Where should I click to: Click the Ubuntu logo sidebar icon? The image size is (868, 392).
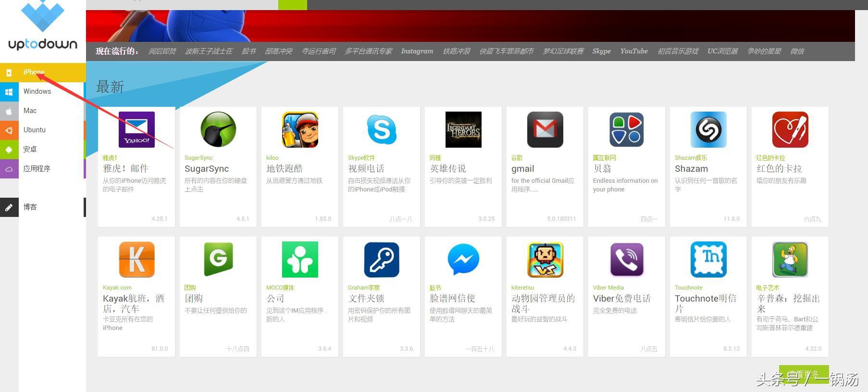[x=9, y=130]
